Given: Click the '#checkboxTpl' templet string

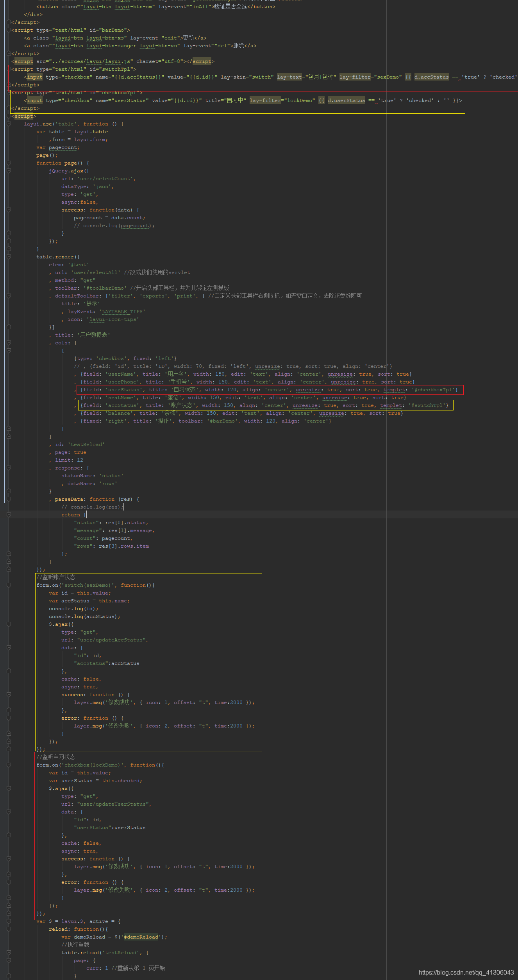Looking at the screenshot, I should pyautogui.click(x=433, y=390).
